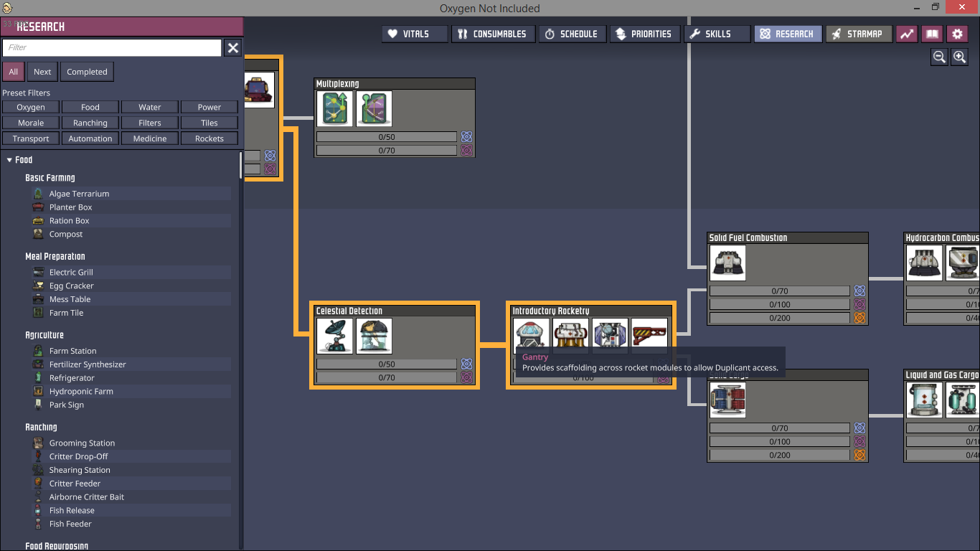Close the Research screen via its top tab
The width and height of the screenshot is (980, 551).
click(x=788, y=34)
